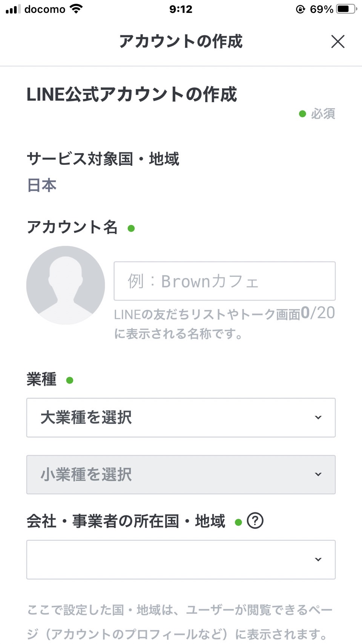Open the company country/region dropdown
Screen dimensions: 362x644
181,559
